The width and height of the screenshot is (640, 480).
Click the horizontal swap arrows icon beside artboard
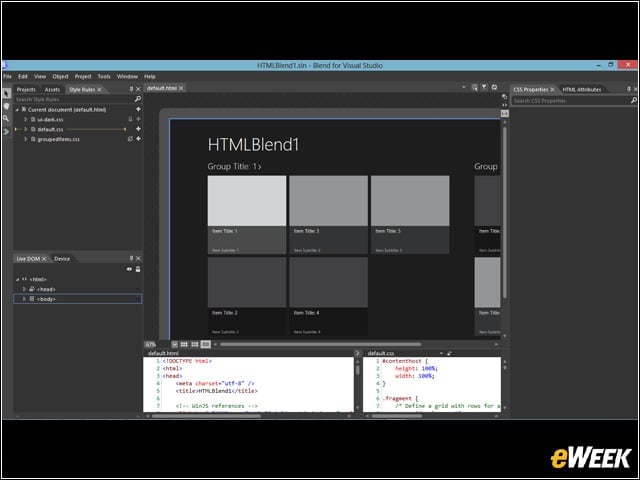click(x=504, y=105)
